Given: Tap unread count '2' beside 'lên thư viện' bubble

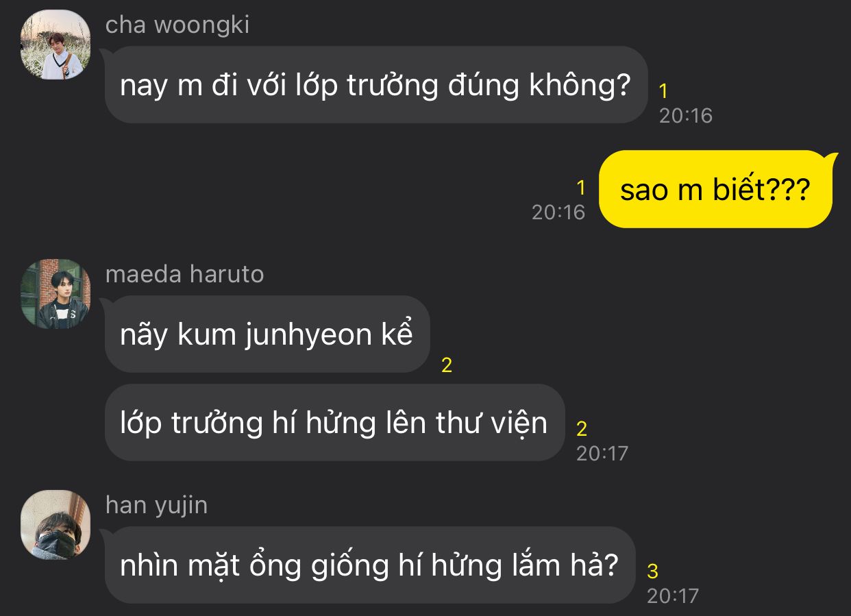Looking at the screenshot, I should pos(582,429).
